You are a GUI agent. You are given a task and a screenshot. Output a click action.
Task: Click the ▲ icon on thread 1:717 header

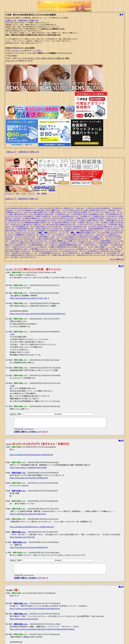(121, 266)
